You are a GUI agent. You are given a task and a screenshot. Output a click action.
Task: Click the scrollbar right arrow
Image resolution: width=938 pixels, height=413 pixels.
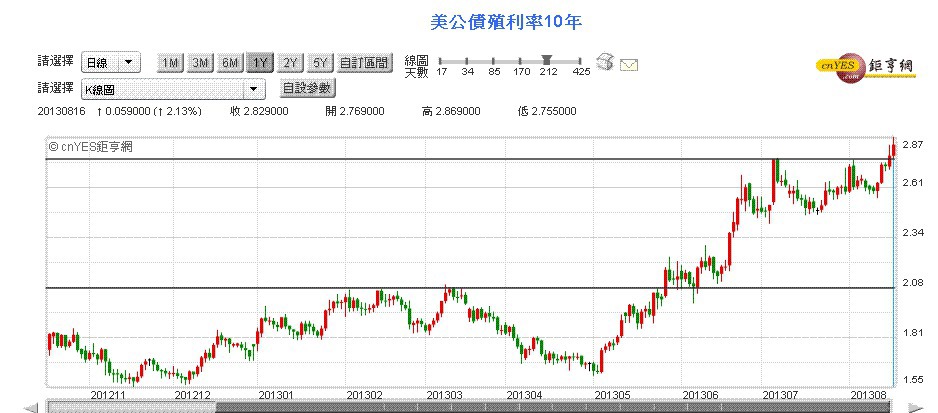point(916,408)
